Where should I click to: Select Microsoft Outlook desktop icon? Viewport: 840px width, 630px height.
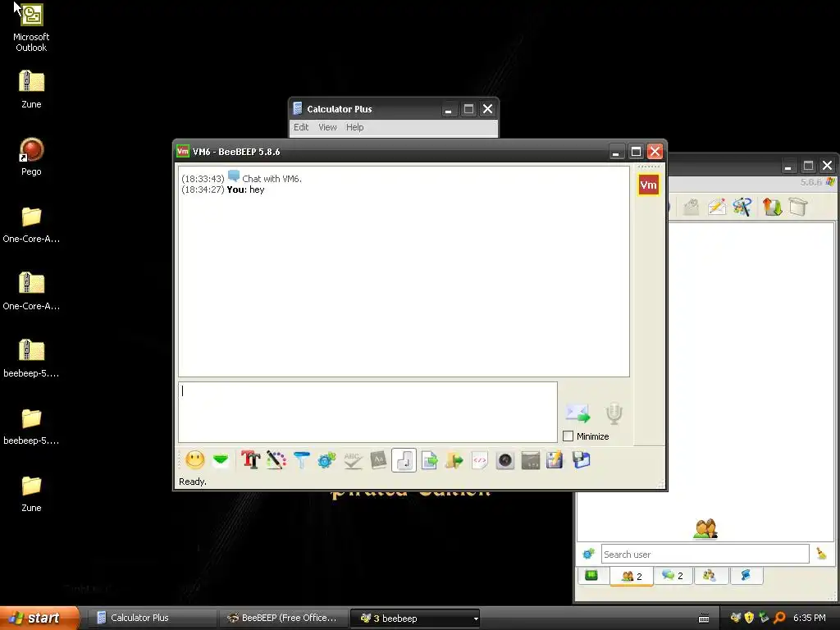(x=31, y=27)
